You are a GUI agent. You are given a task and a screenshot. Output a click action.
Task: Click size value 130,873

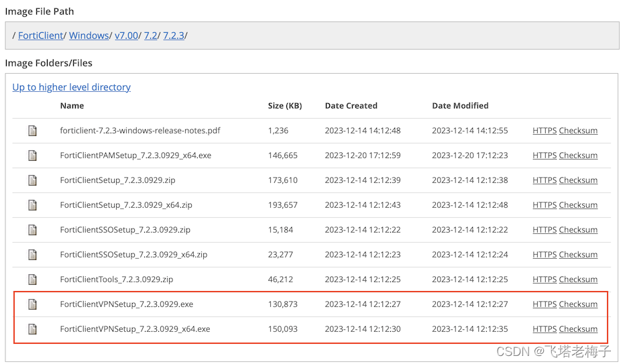click(283, 304)
